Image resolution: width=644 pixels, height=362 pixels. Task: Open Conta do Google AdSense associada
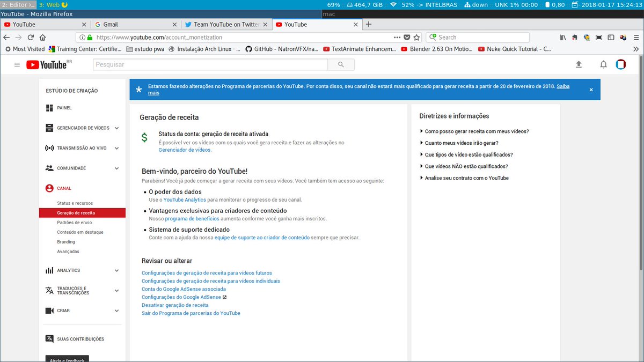(x=184, y=289)
